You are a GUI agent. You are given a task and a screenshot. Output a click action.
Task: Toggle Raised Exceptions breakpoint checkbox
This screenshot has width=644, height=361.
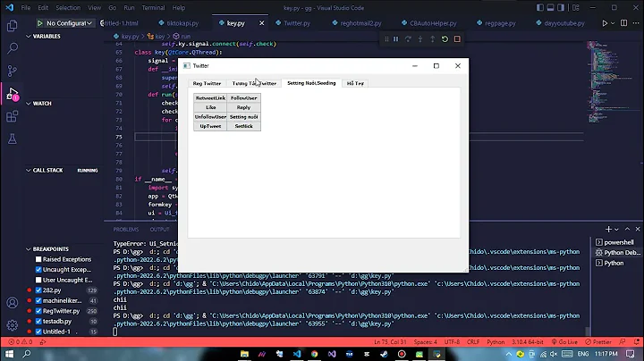click(38, 259)
